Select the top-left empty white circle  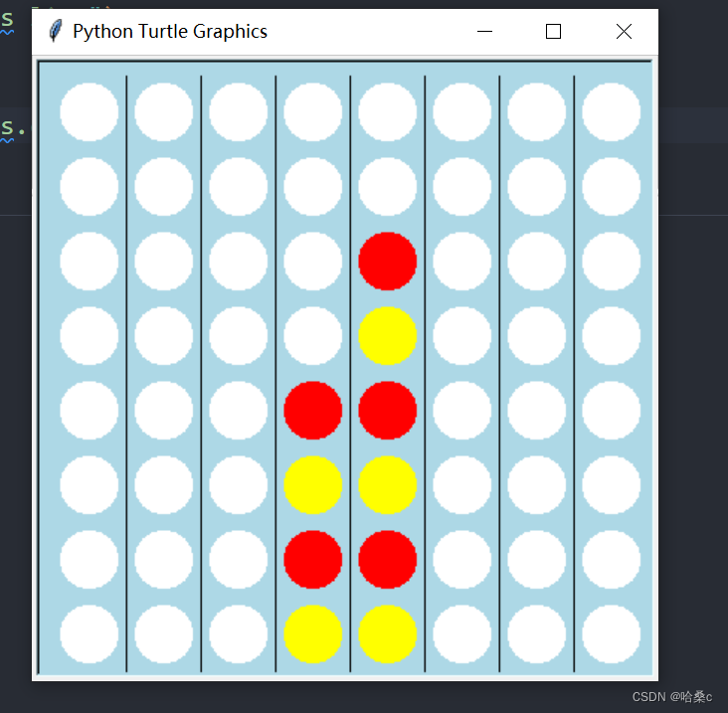pyautogui.click(x=90, y=111)
